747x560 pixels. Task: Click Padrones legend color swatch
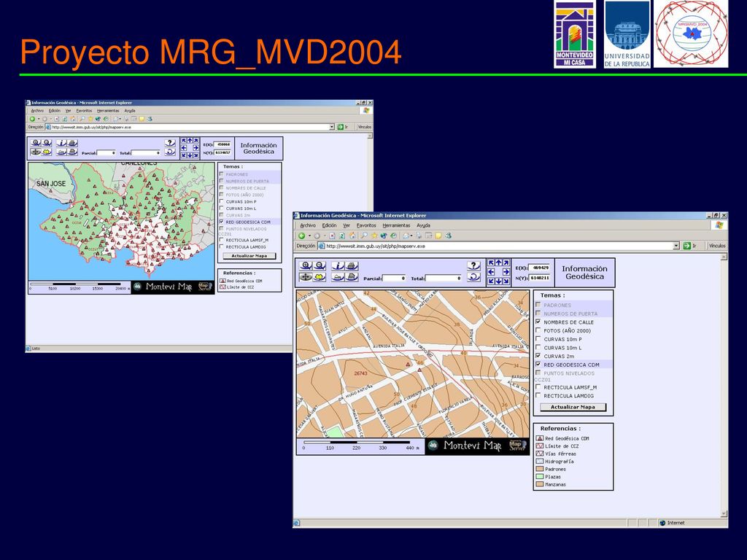click(540, 469)
